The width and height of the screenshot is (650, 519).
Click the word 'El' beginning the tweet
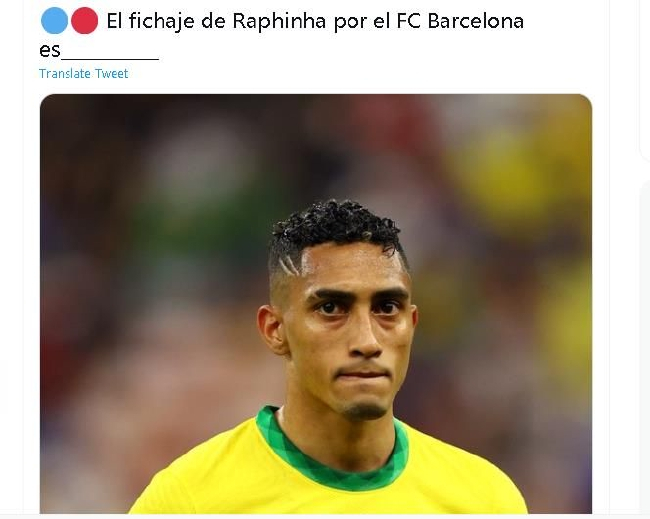click(x=114, y=21)
